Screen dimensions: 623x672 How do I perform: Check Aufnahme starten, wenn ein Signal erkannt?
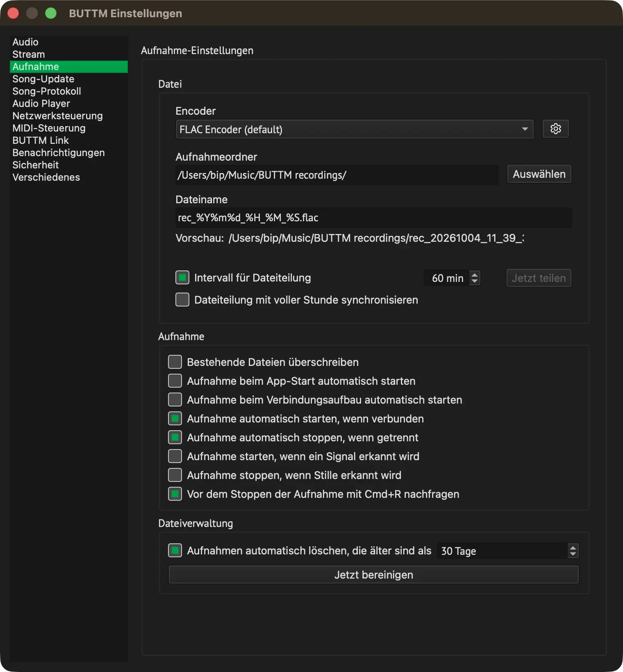175,456
